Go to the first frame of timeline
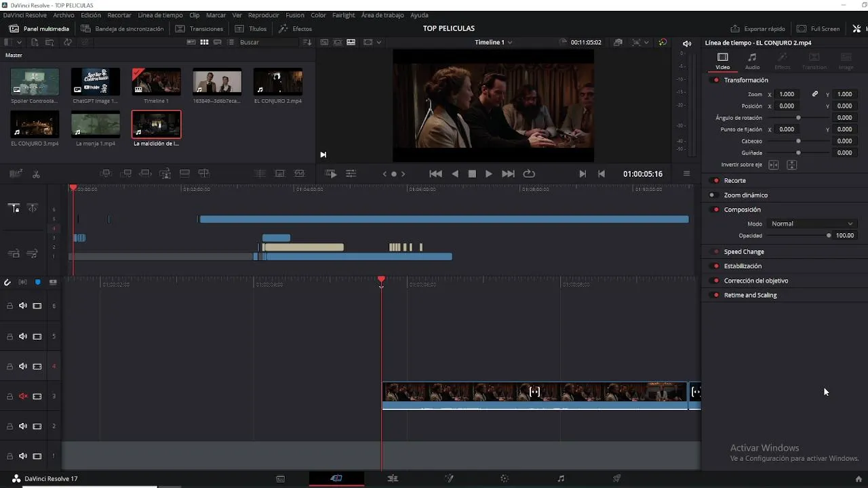The height and width of the screenshot is (488, 868). tap(436, 174)
